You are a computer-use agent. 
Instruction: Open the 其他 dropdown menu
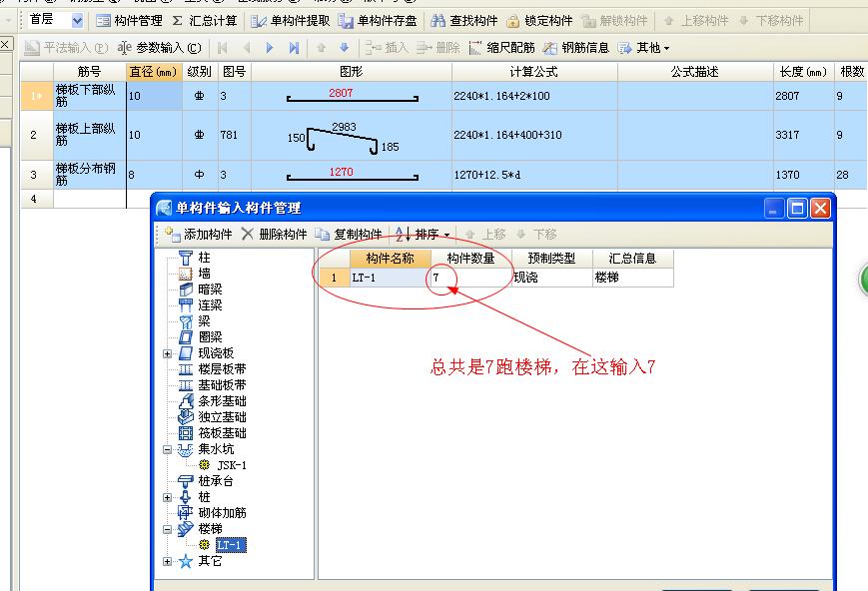pos(644,48)
